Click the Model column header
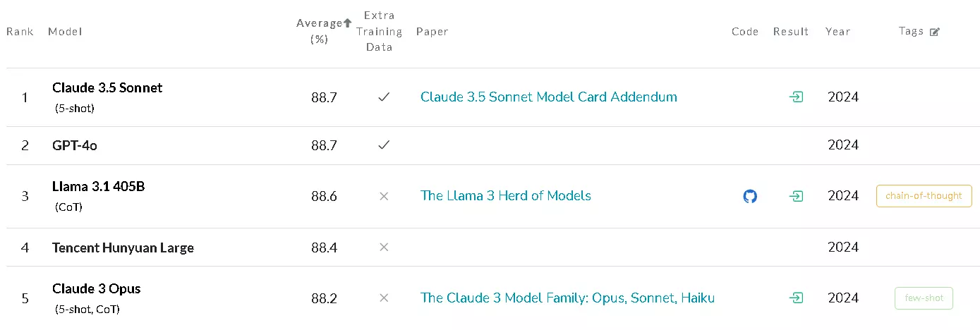The image size is (980, 330). tap(65, 32)
